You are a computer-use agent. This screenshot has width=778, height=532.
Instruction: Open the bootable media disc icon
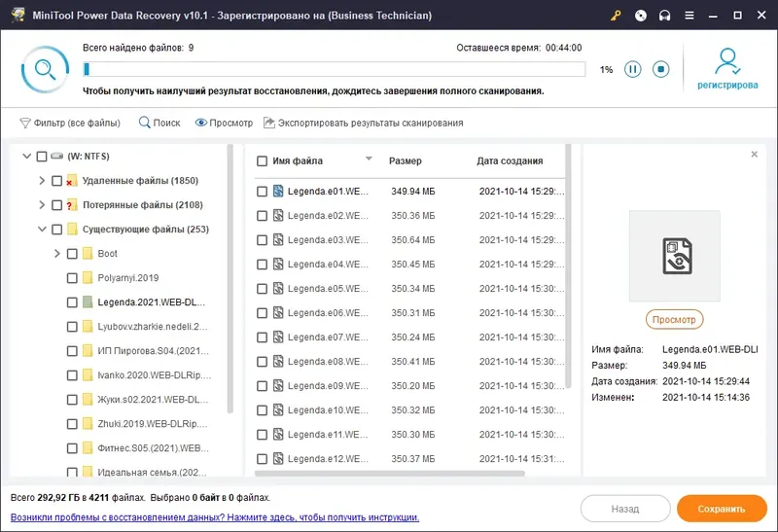pos(640,16)
